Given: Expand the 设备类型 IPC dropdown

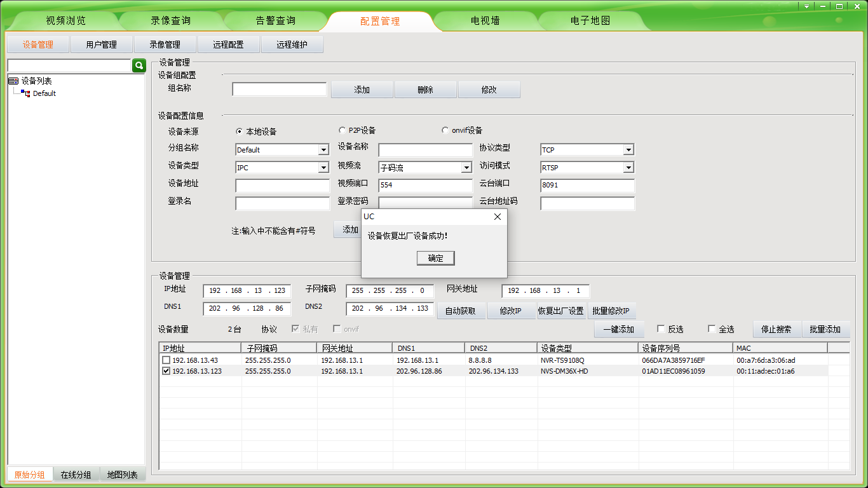Looking at the screenshot, I should pyautogui.click(x=323, y=168).
